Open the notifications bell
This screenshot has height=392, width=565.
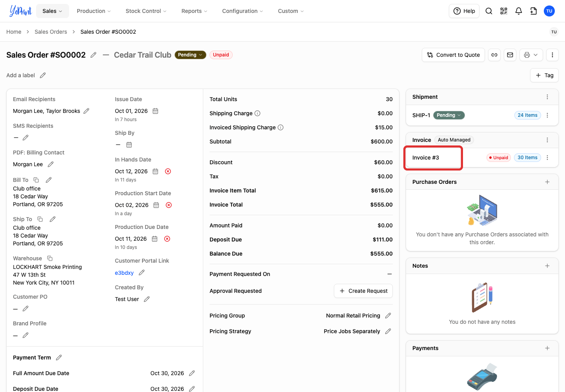(519, 11)
